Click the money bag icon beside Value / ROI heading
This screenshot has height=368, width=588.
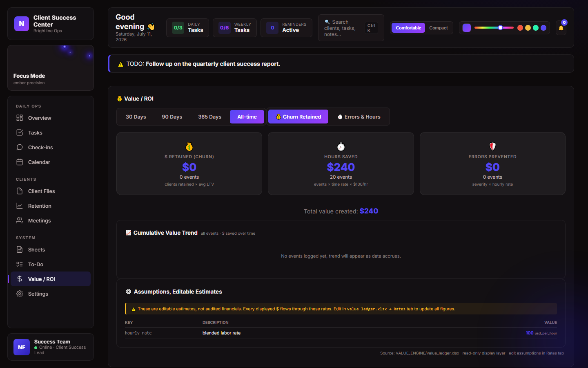(x=120, y=99)
